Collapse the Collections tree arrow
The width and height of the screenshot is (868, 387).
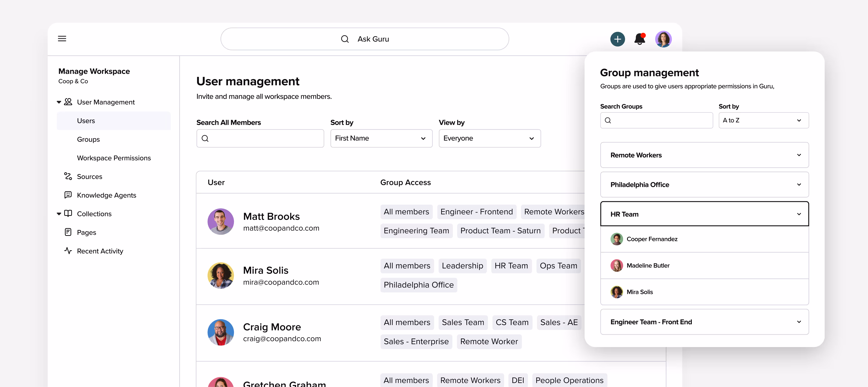(59, 214)
